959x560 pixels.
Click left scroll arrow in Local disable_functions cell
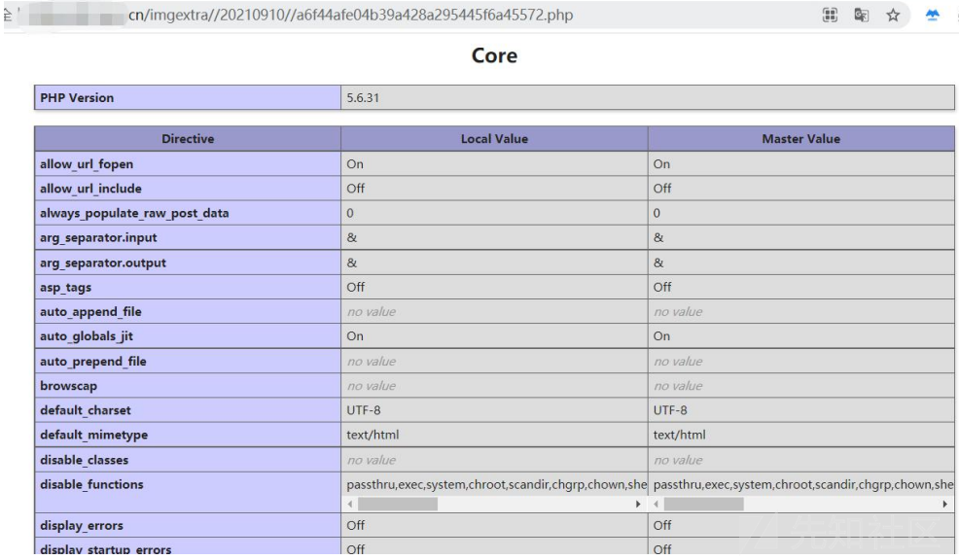(x=351, y=505)
